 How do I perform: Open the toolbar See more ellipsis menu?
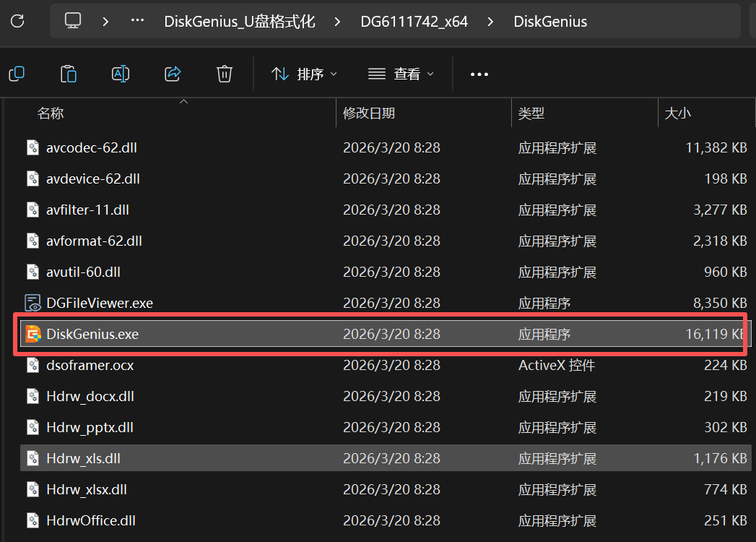click(479, 74)
